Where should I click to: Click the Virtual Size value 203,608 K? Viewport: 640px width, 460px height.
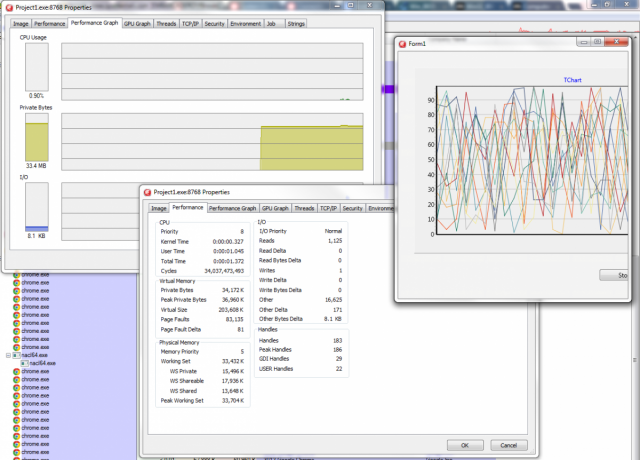coord(231,310)
